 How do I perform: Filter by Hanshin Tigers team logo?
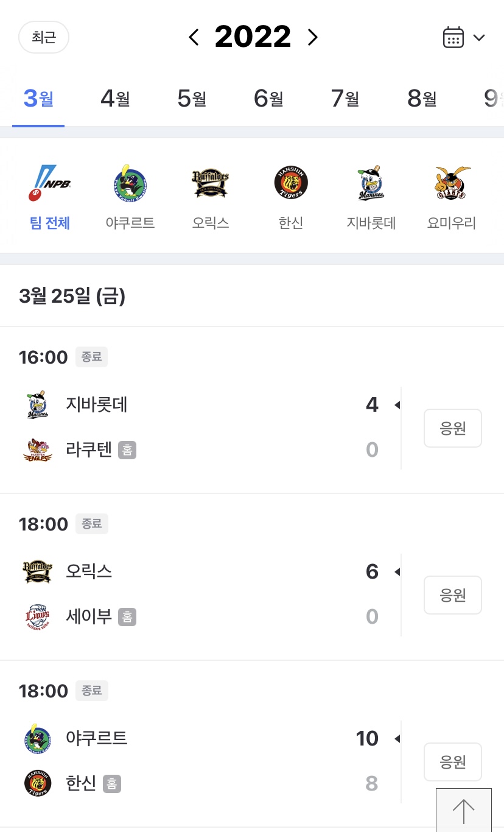pos(291,183)
